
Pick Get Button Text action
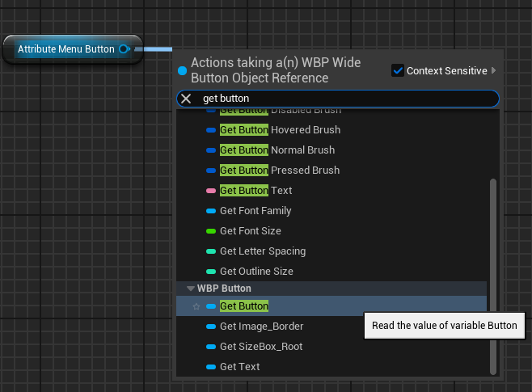coord(331,191)
